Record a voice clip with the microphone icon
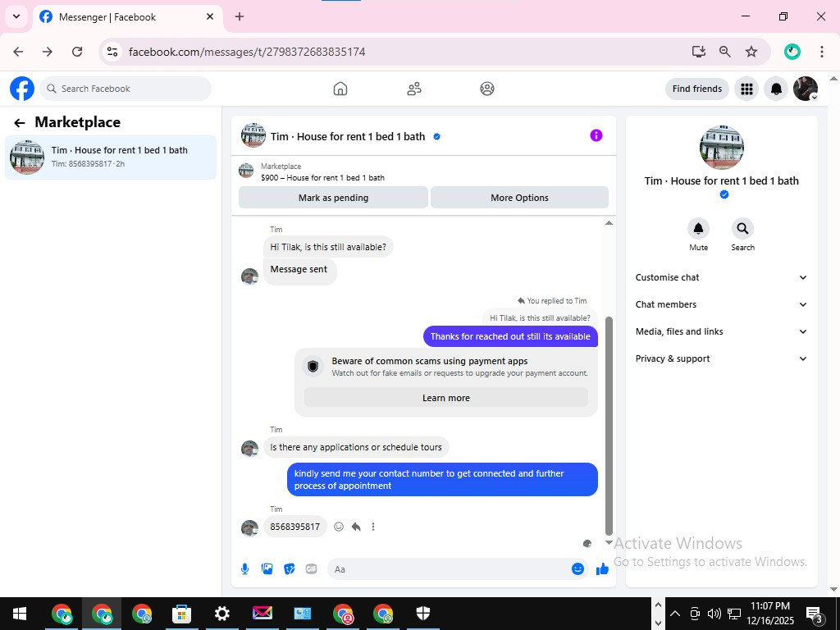 (244, 569)
